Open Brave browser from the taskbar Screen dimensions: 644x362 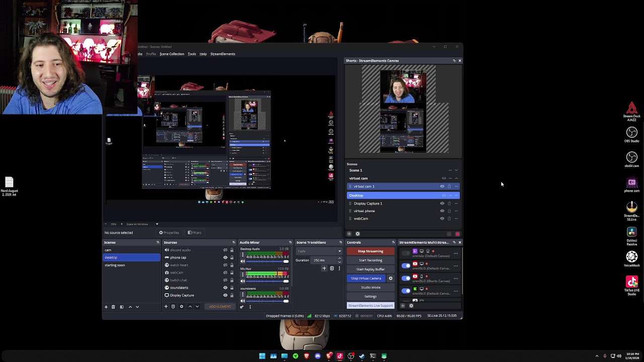[306, 356]
